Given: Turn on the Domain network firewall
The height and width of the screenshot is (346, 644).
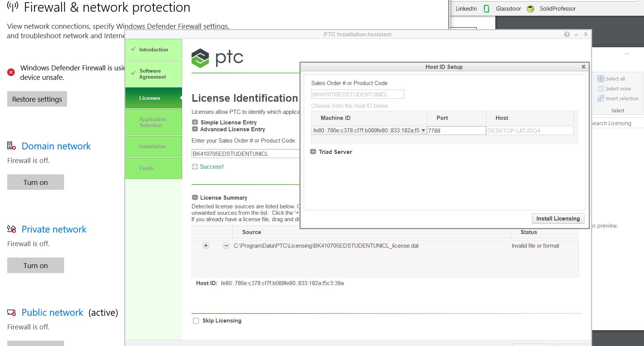Looking at the screenshot, I should [36, 182].
